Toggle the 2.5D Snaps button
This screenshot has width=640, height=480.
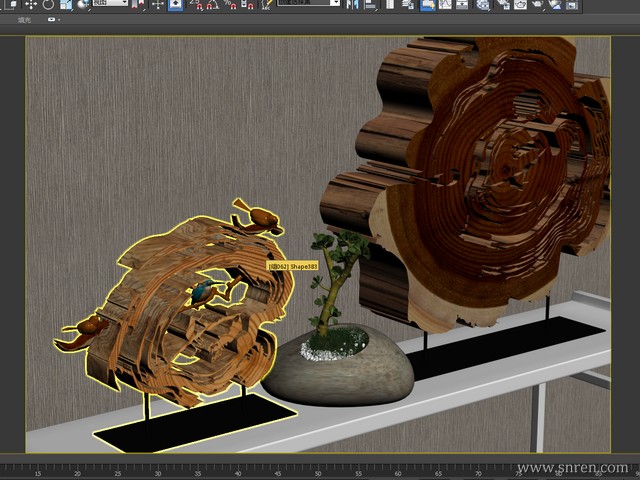(x=196, y=4)
